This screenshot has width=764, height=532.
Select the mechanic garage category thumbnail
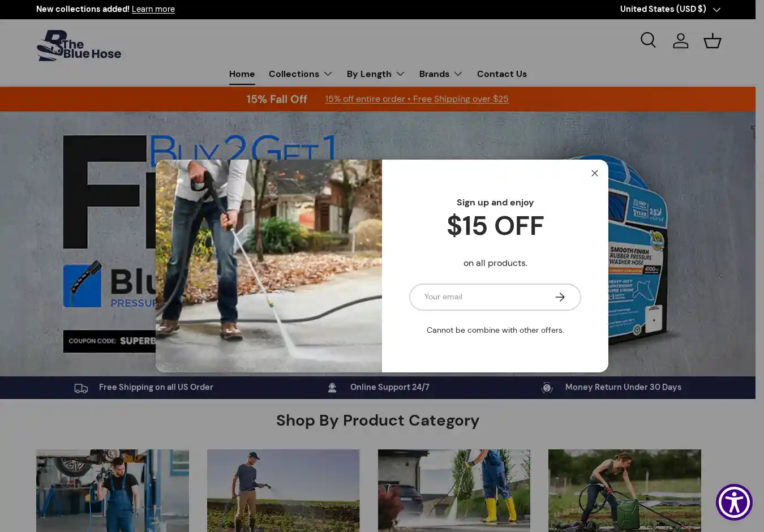[x=113, y=491]
